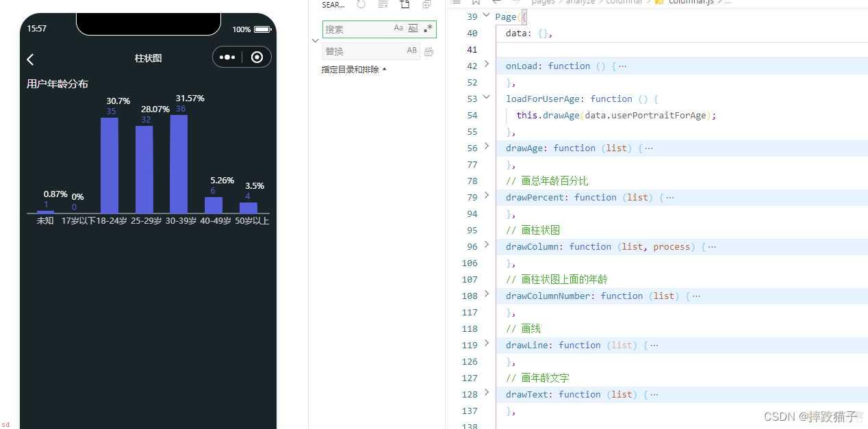Unfold drawColumn function at line 96
The image size is (868, 429).
[487, 245]
